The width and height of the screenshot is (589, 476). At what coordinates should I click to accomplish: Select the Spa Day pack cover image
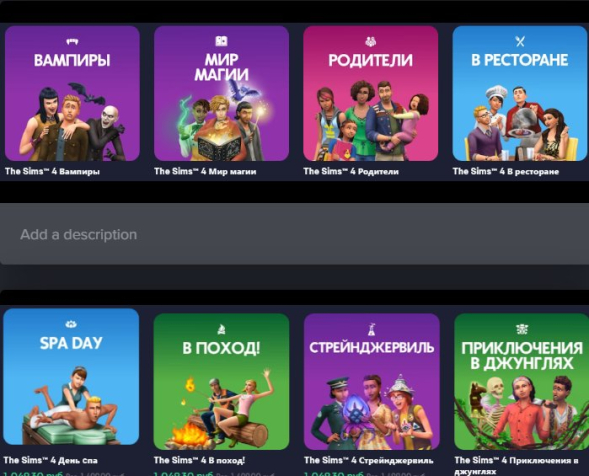[x=71, y=377]
